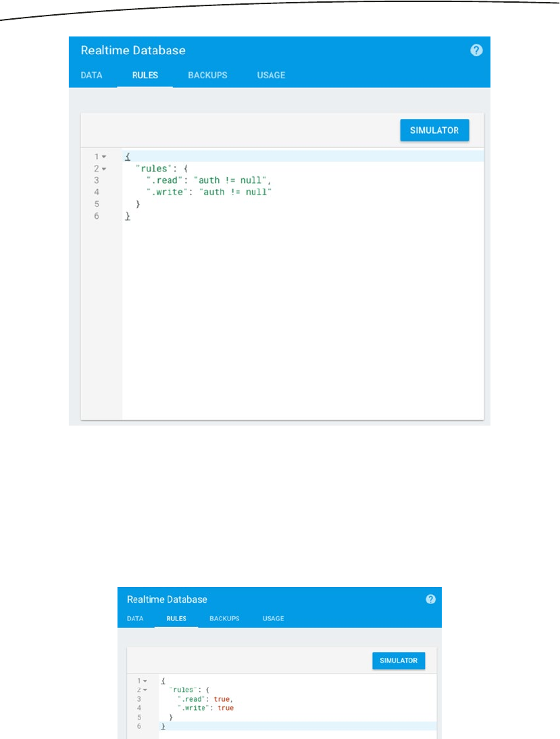Click the ".read": "auth != null" line
The height and width of the screenshot is (739, 560).
pos(209,180)
